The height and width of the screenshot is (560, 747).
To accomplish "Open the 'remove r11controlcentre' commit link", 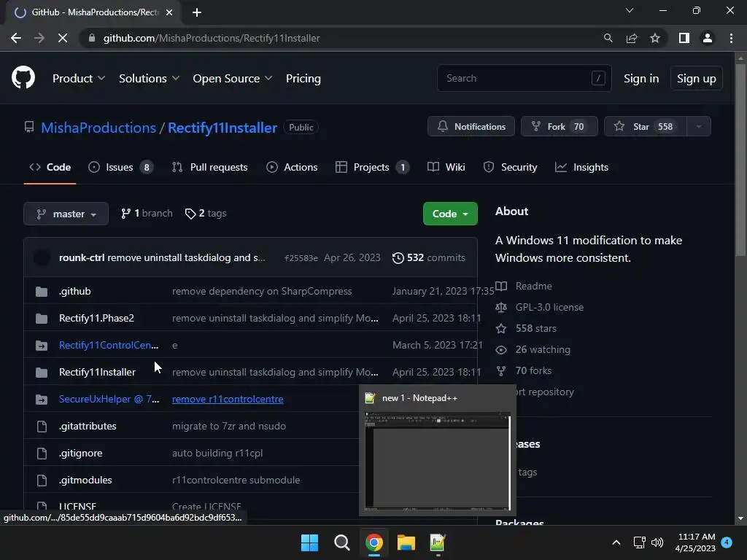I will pyautogui.click(x=228, y=399).
